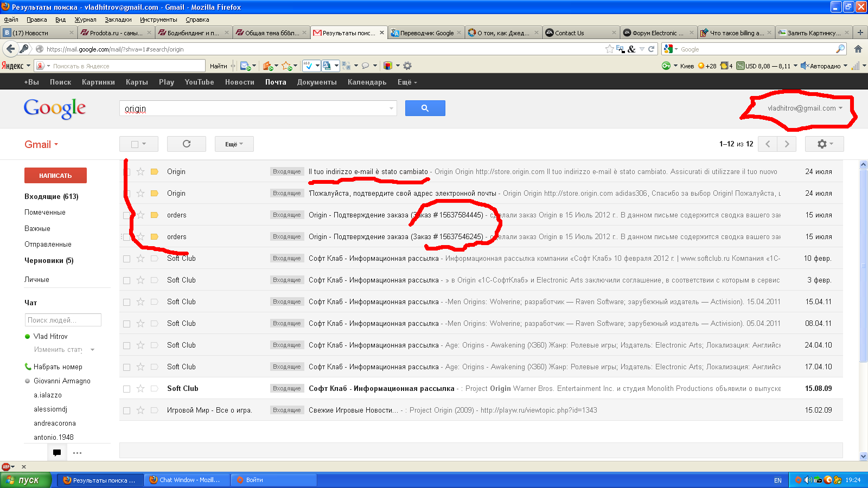Tick the checkbox for the Игровой Мир message

(126, 410)
